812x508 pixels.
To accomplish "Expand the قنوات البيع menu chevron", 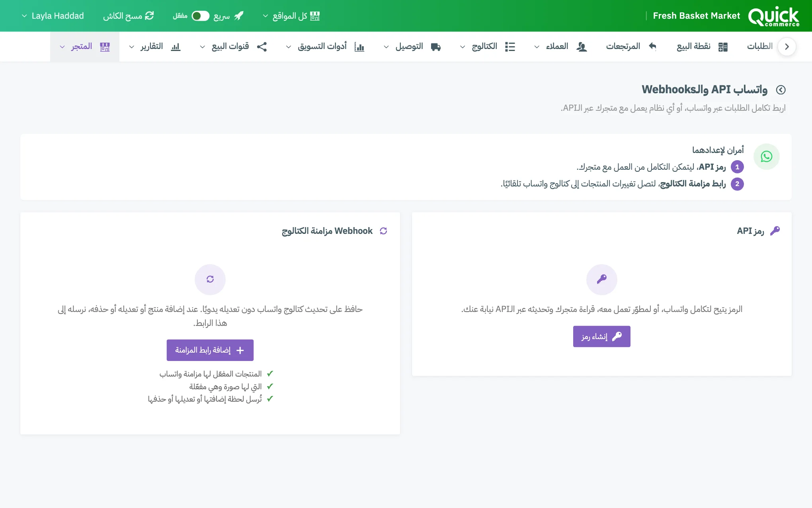I will 202,47.
